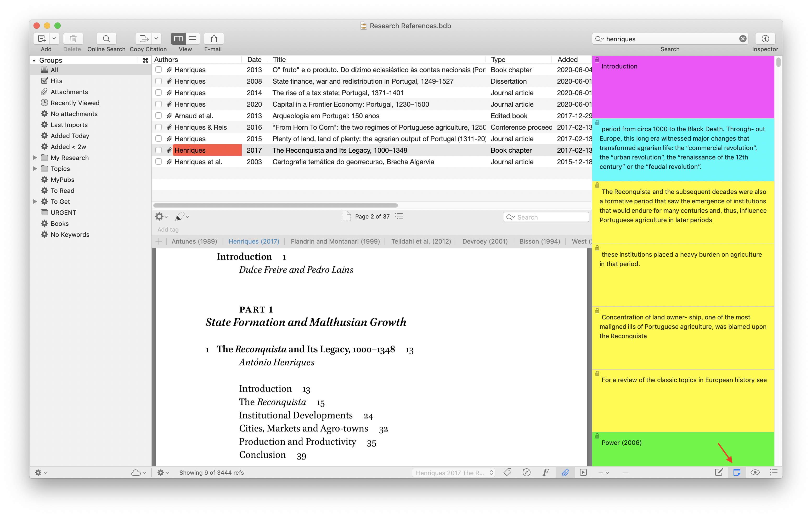This screenshot has width=812, height=517.
Task: Check the box for Henriques & Reis
Action: click(159, 127)
